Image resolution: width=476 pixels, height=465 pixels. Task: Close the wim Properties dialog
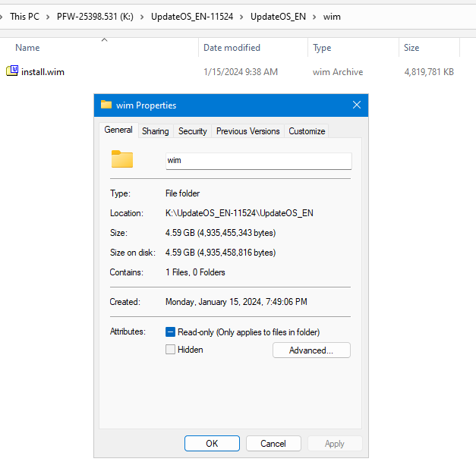pos(357,105)
